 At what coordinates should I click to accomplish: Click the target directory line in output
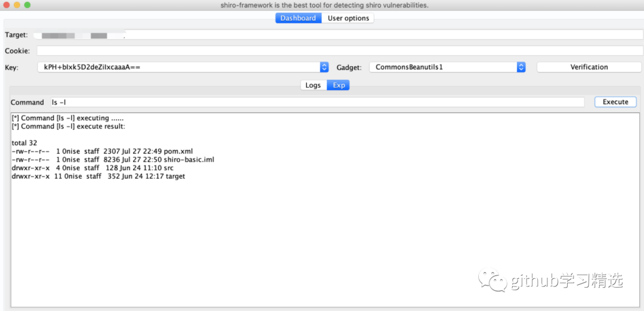pyautogui.click(x=98, y=176)
